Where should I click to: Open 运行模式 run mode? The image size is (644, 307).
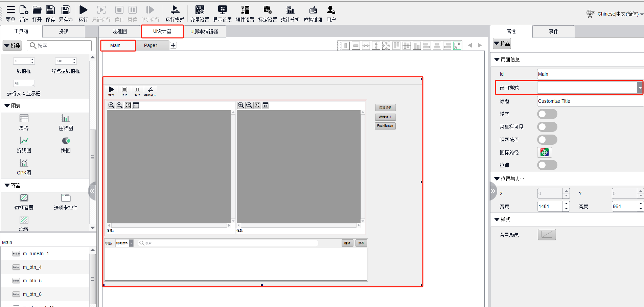175,14
